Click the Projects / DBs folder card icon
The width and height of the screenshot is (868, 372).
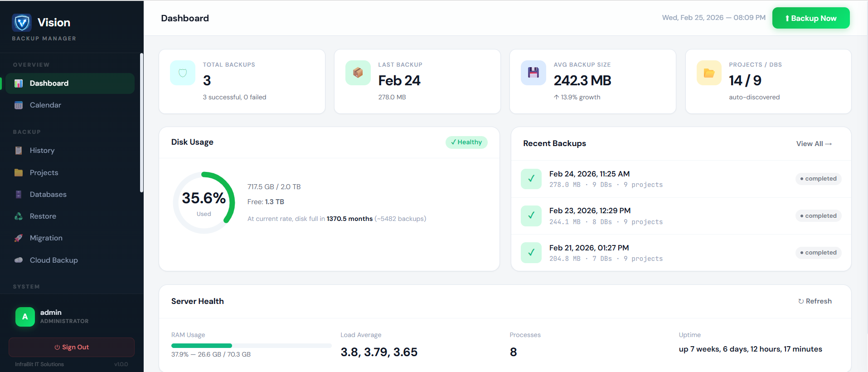point(709,73)
